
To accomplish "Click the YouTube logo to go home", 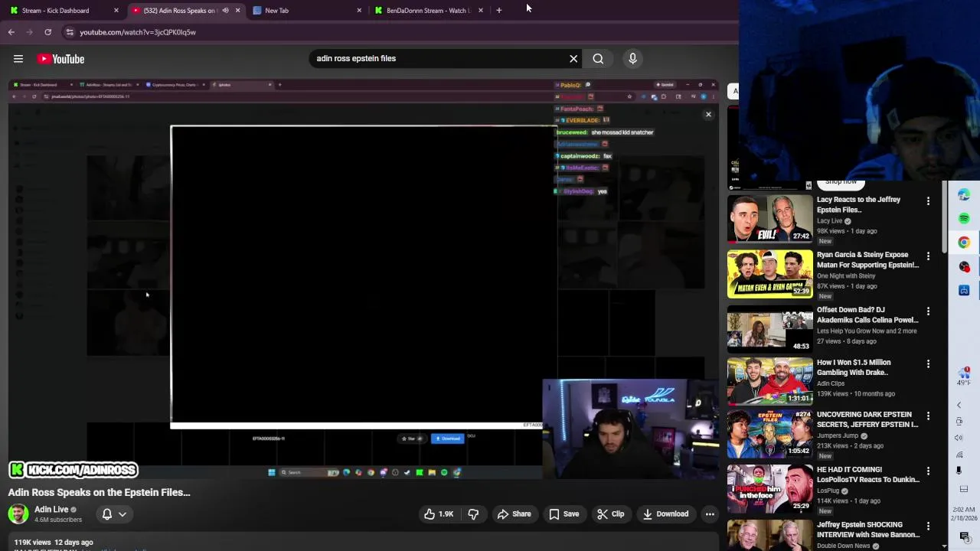I will pos(60,59).
